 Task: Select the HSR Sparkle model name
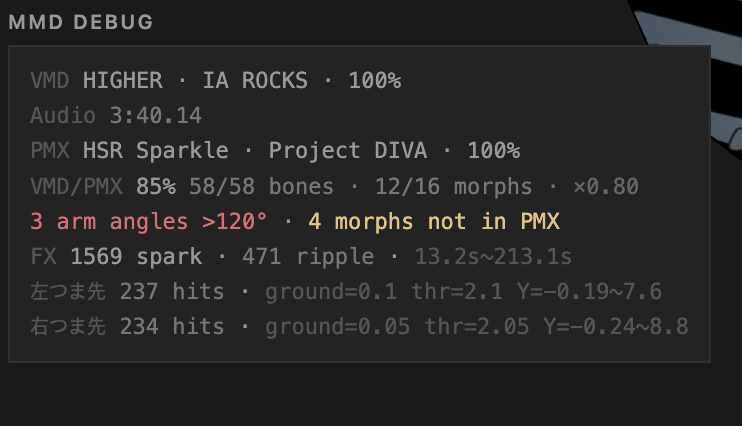[157, 151]
